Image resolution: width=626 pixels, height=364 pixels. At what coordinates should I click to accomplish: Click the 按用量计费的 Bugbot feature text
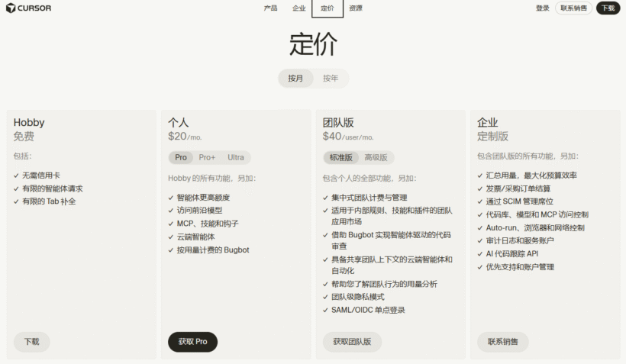[213, 250]
